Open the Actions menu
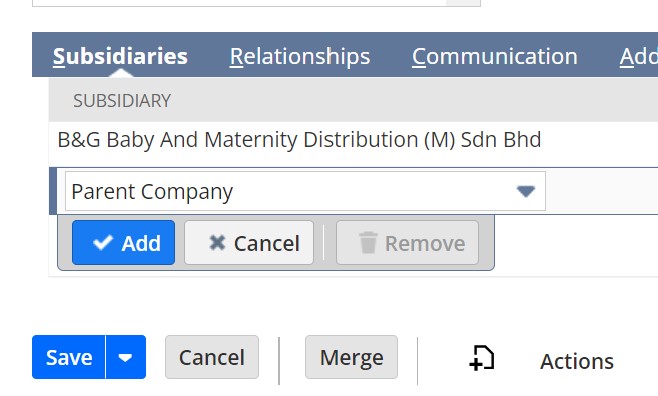This screenshot has width=658, height=396. tap(577, 361)
